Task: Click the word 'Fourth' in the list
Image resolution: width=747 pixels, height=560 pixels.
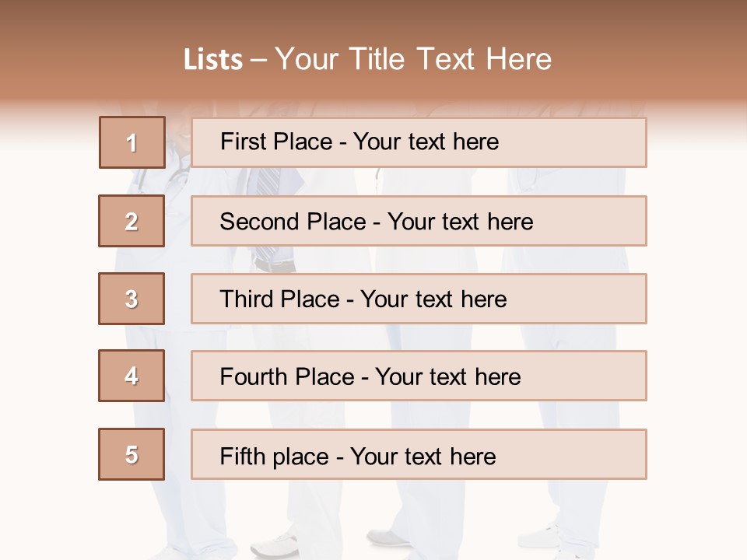Action: pyautogui.click(x=254, y=377)
